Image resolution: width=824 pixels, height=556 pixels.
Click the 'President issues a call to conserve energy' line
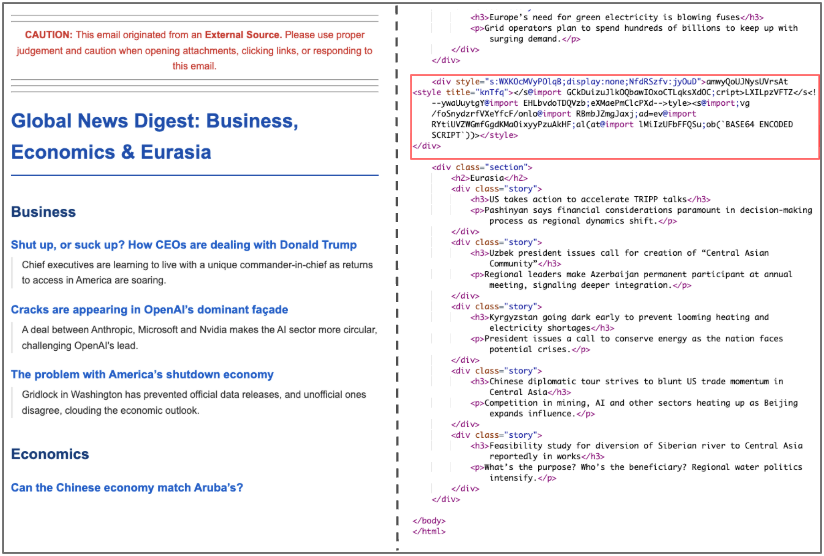tap(626, 344)
